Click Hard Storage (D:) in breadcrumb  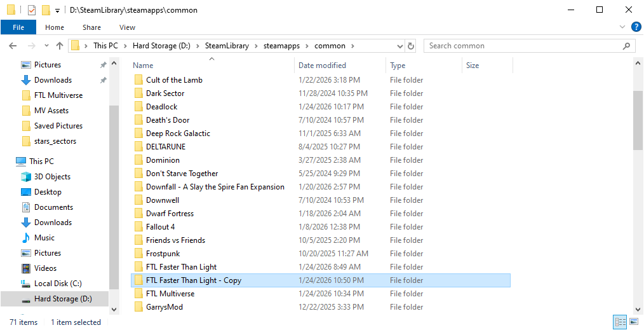(161, 46)
